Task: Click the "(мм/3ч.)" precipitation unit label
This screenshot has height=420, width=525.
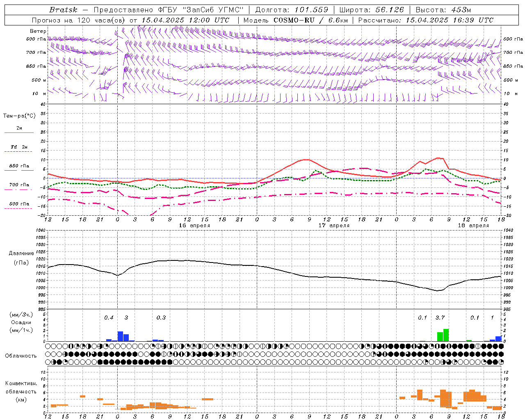Action: click(21, 315)
